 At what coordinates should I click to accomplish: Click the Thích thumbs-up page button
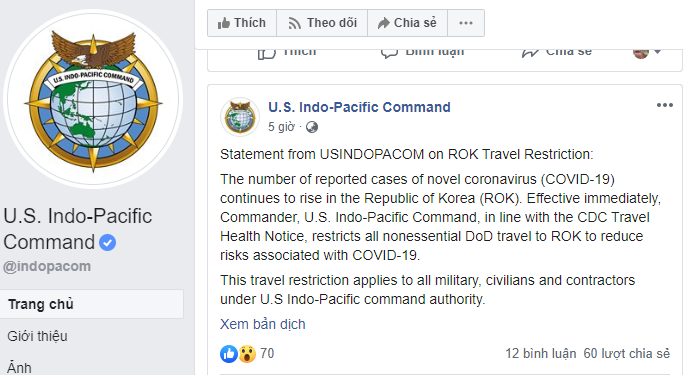242,23
